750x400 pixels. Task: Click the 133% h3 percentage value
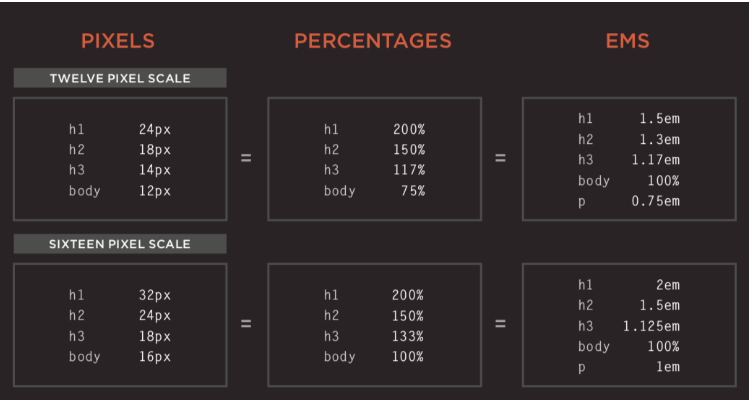click(408, 336)
